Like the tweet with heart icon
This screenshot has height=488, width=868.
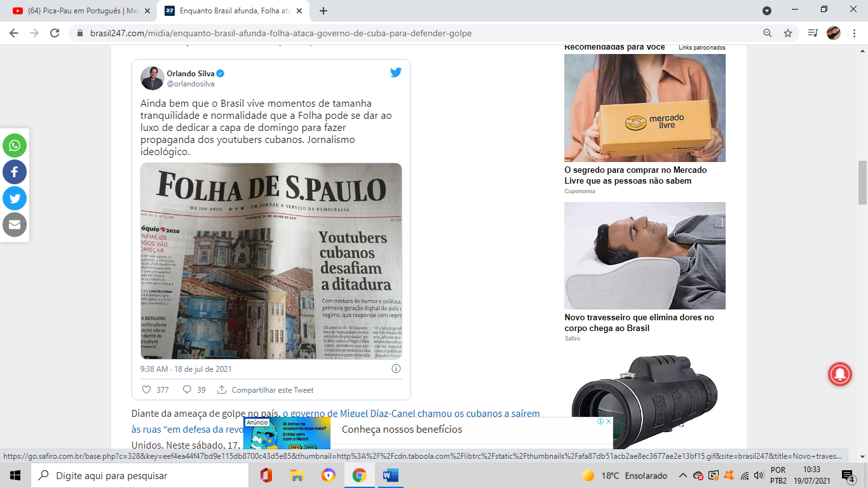(x=147, y=390)
